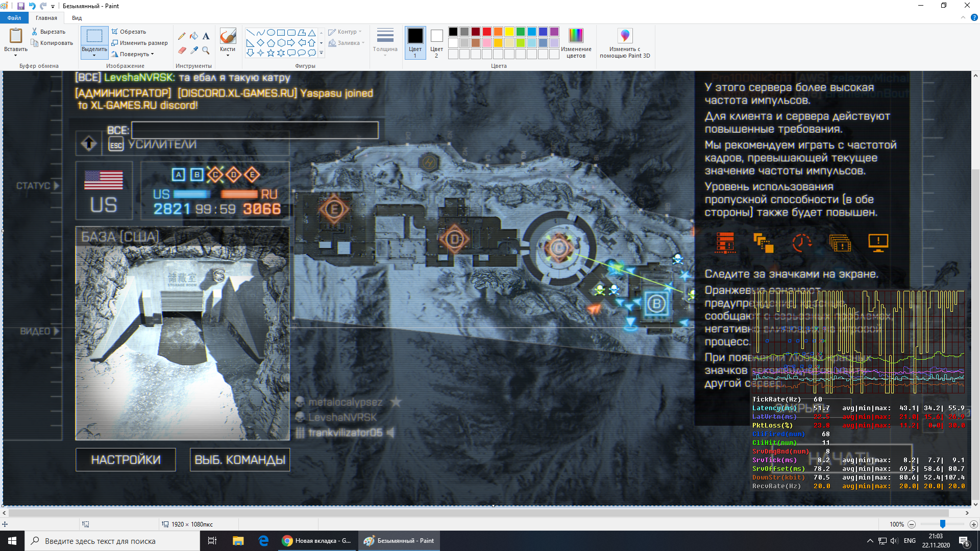
Task: Click the Crop (Обрезать) icon
Action: [115, 32]
